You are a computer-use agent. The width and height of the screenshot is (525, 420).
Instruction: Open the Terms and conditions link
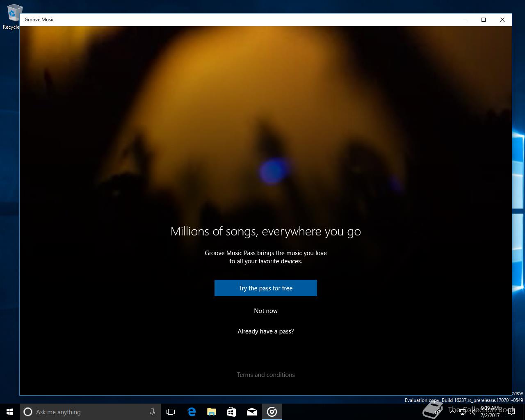tap(266, 375)
